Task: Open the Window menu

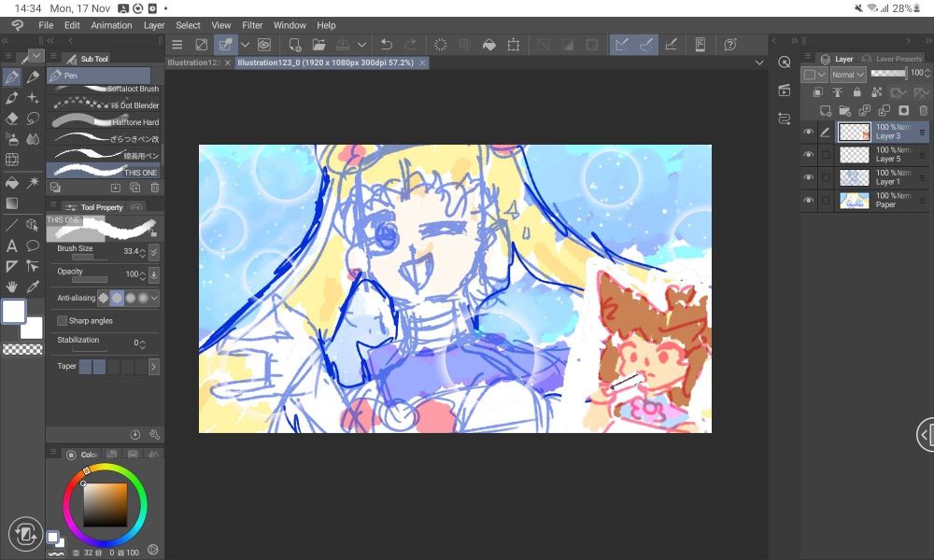Action: [x=290, y=25]
